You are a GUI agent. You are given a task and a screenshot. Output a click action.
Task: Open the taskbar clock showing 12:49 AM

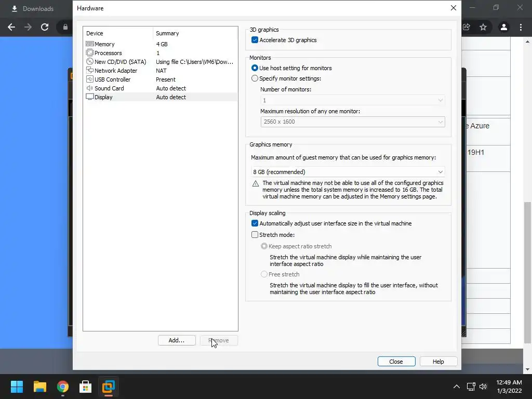[509, 387]
